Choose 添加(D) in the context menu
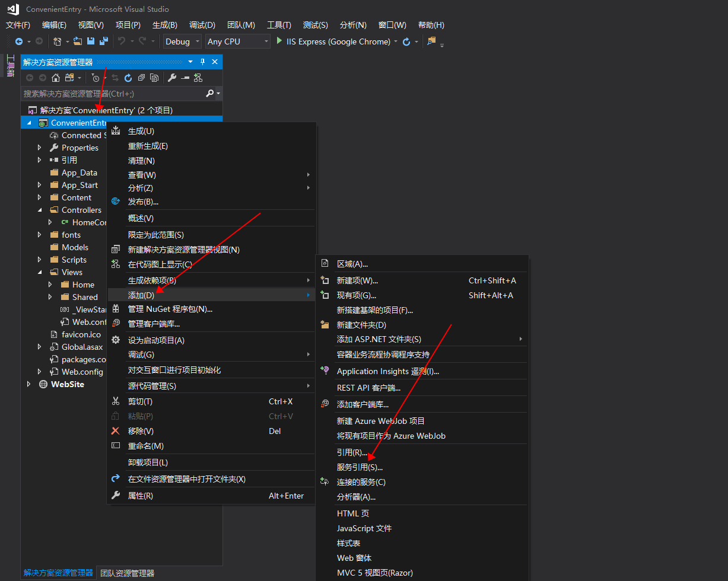This screenshot has height=581, width=728. (211, 295)
